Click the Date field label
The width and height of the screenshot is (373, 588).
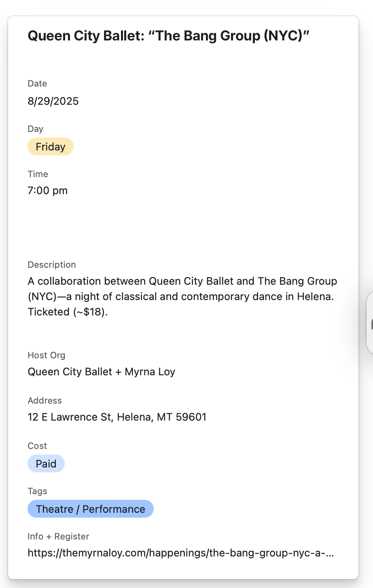(37, 84)
